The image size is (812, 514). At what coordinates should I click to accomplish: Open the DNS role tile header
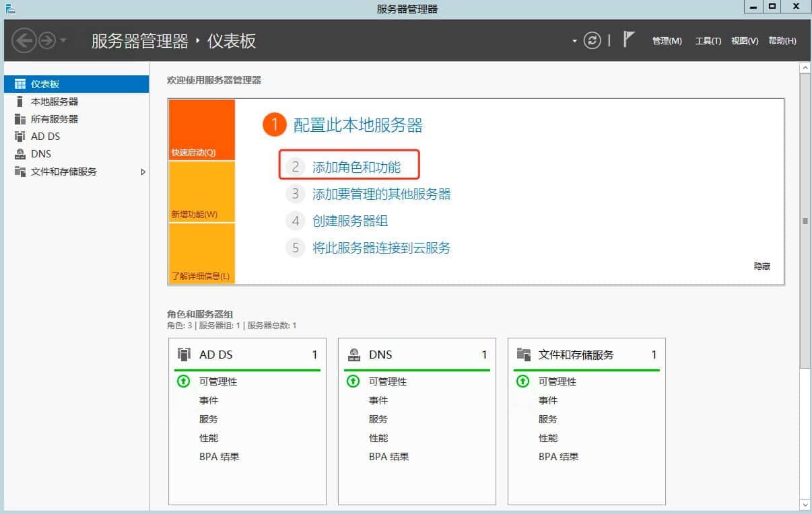417,355
